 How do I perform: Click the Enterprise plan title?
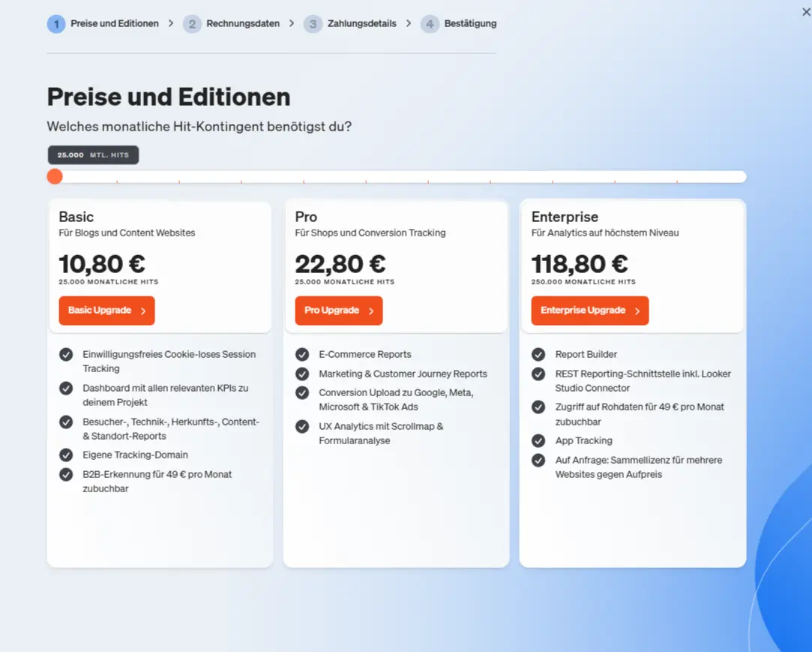[565, 217]
